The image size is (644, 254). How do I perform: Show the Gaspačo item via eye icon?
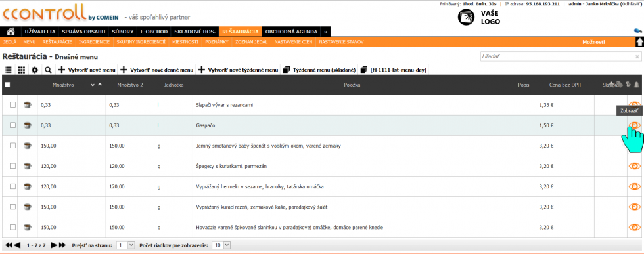(635, 125)
